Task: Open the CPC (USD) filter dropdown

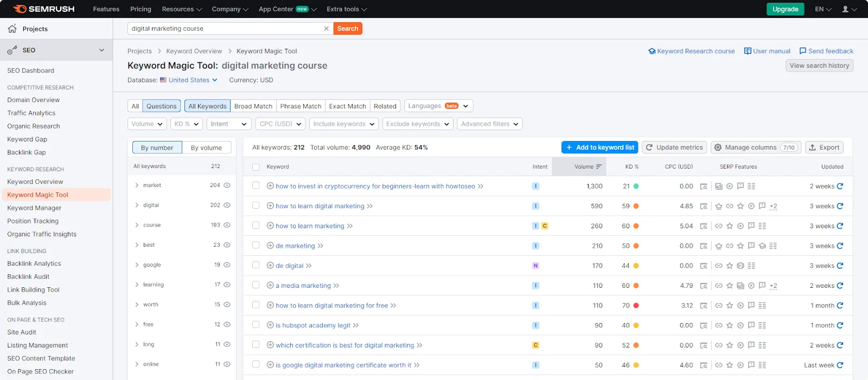Action: (280, 124)
